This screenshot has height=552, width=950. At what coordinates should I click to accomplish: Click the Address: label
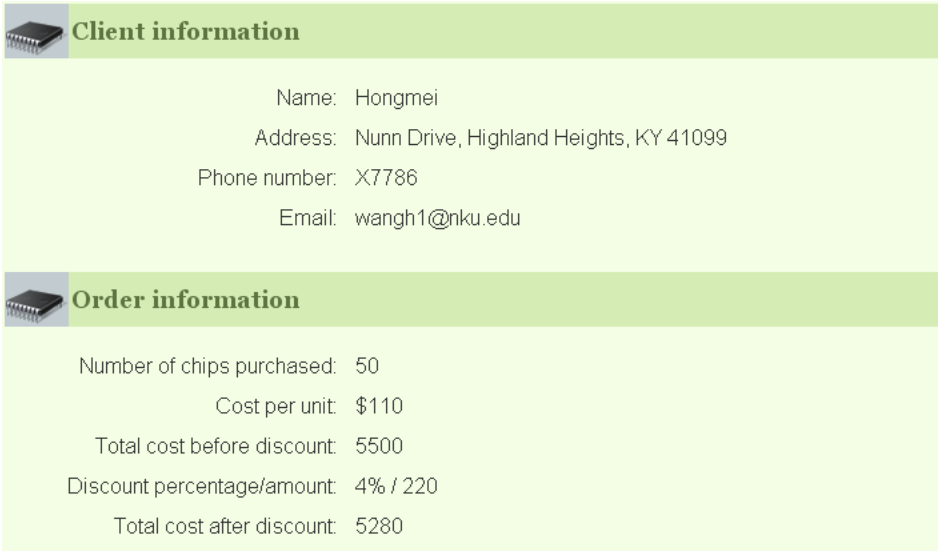coord(295,138)
